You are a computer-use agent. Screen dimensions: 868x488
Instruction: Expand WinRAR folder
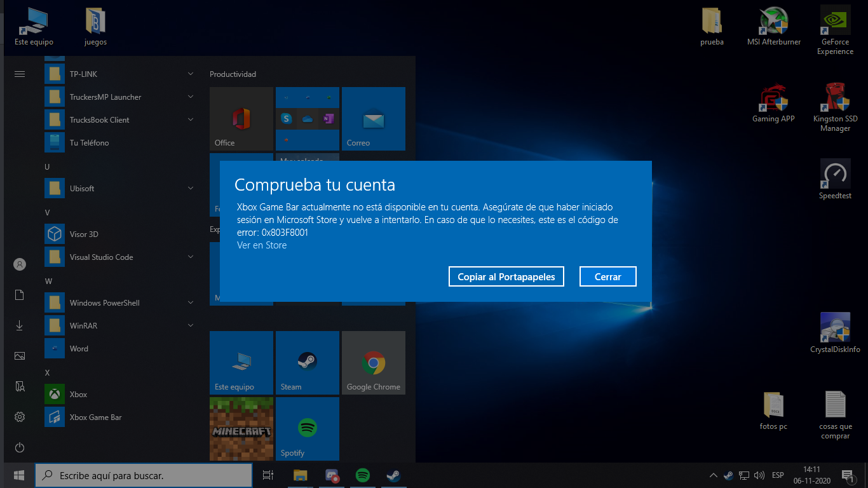click(121, 325)
